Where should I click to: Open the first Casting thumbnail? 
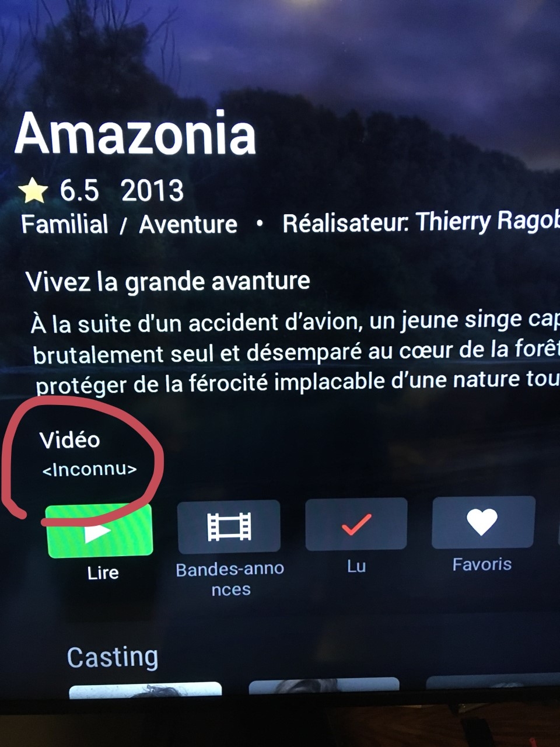pyautogui.click(x=145, y=690)
